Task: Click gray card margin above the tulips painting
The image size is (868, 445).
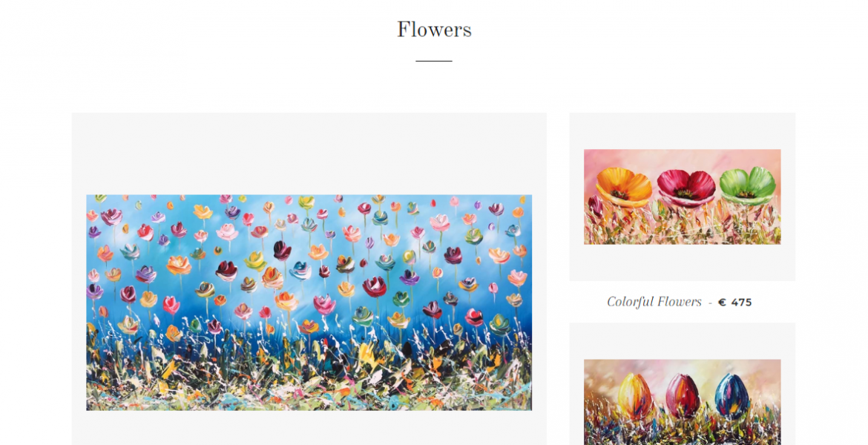Action: coord(682,341)
